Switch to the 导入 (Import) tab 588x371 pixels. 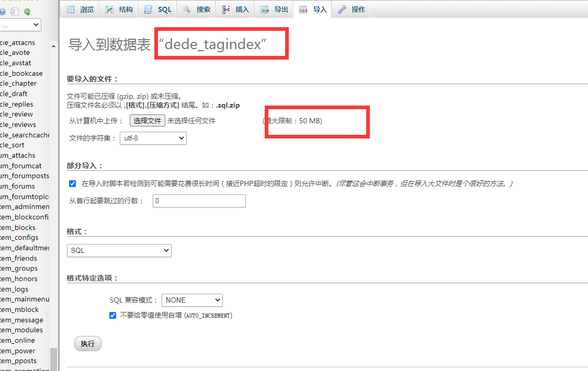[312, 9]
